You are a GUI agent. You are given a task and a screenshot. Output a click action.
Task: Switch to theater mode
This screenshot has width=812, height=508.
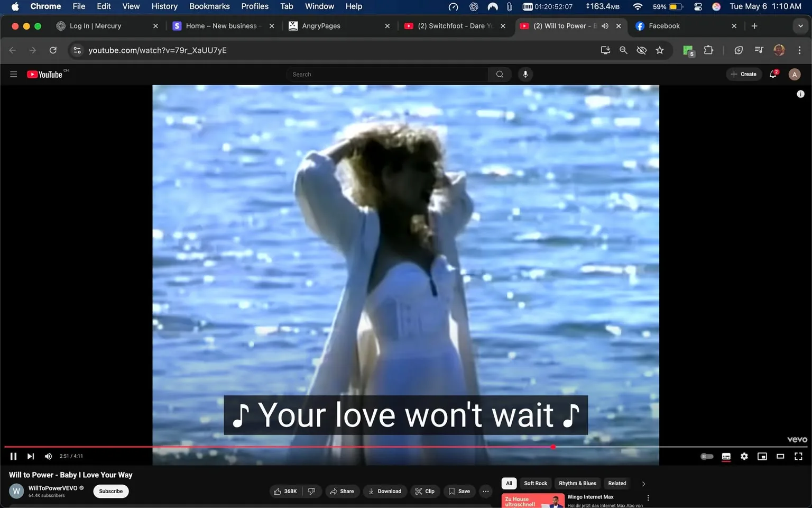pyautogui.click(x=780, y=456)
